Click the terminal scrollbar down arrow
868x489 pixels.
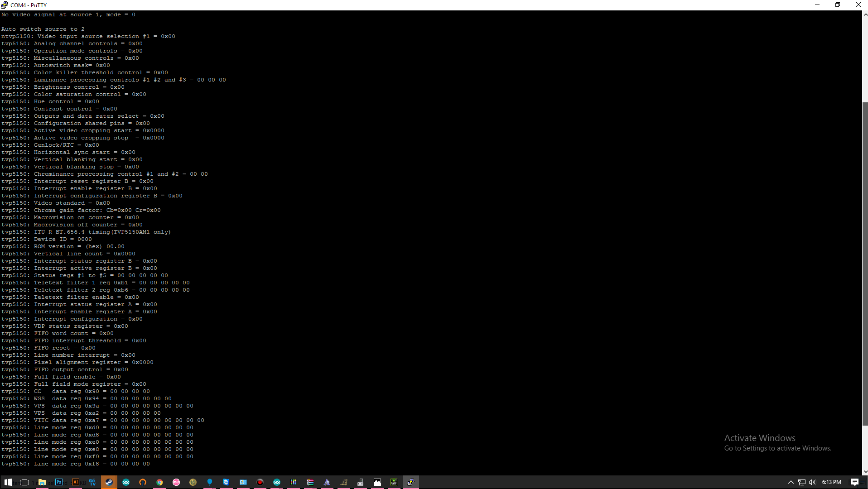865,471
